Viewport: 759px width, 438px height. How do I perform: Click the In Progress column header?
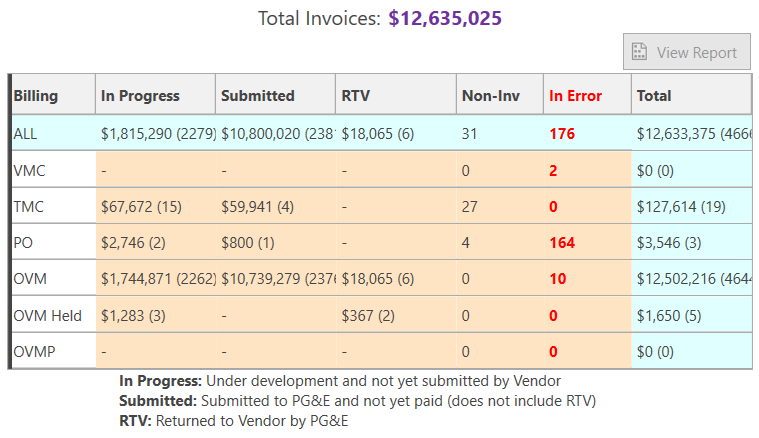coord(140,96)
